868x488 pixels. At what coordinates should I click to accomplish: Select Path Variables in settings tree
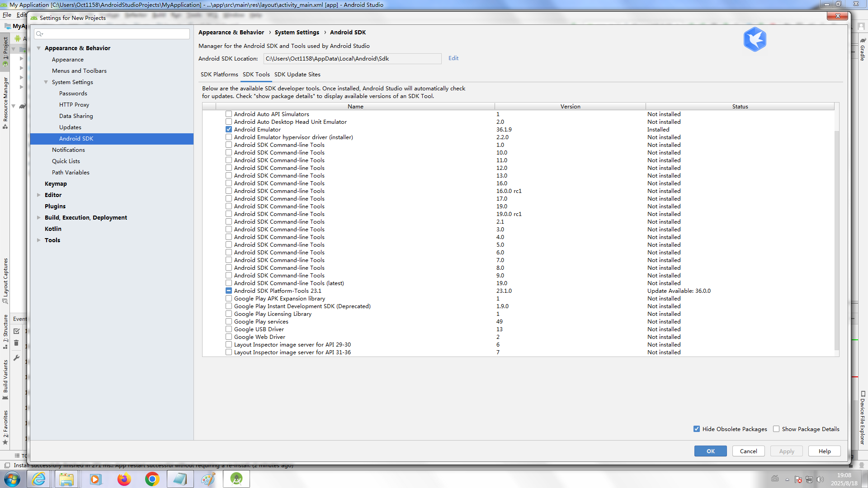point(71,172)
